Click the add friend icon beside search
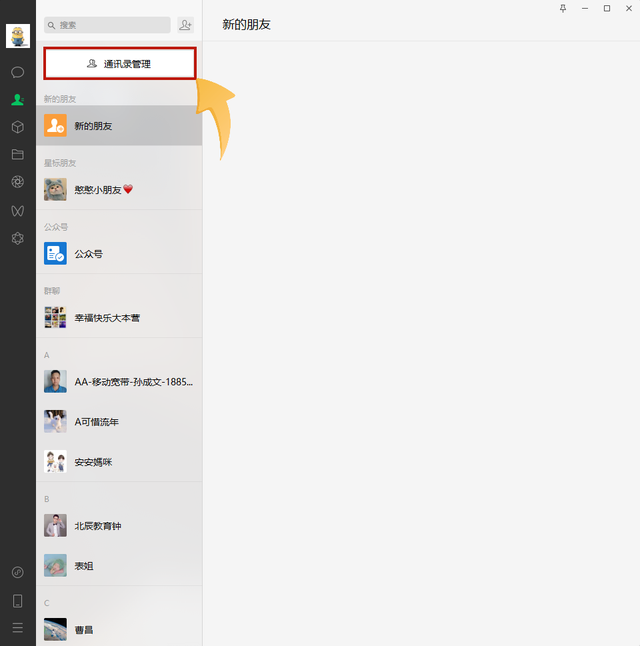This screenshot has height=646, width=640. tap(185, 25)
